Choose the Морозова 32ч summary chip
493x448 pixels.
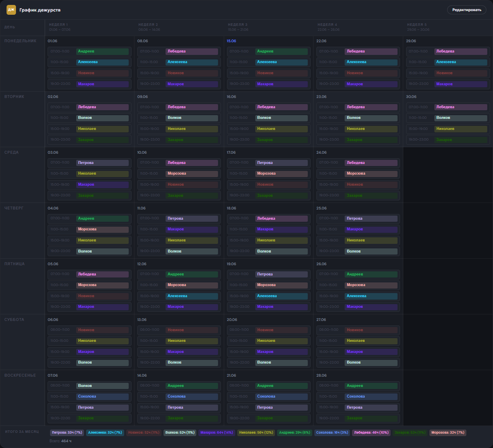448,432
